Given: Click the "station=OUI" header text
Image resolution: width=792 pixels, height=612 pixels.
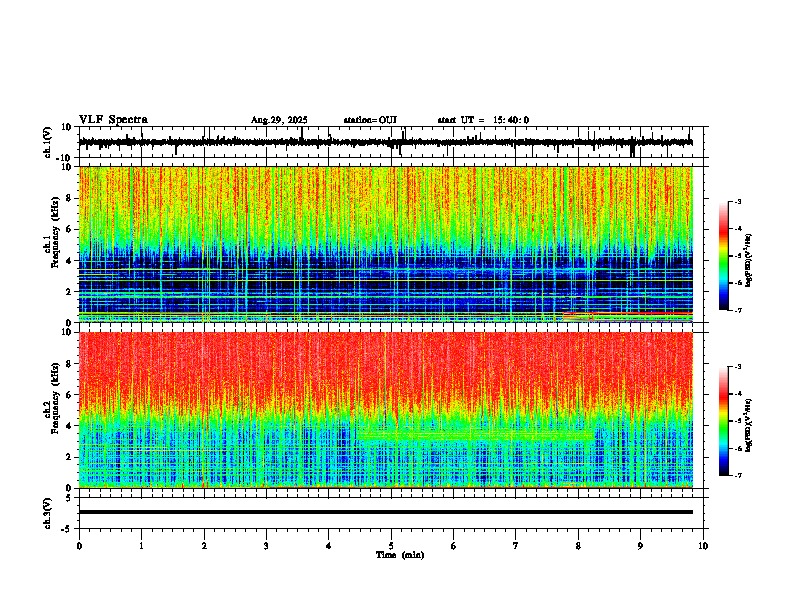Looking at the screenshot, I should [370, 120].
